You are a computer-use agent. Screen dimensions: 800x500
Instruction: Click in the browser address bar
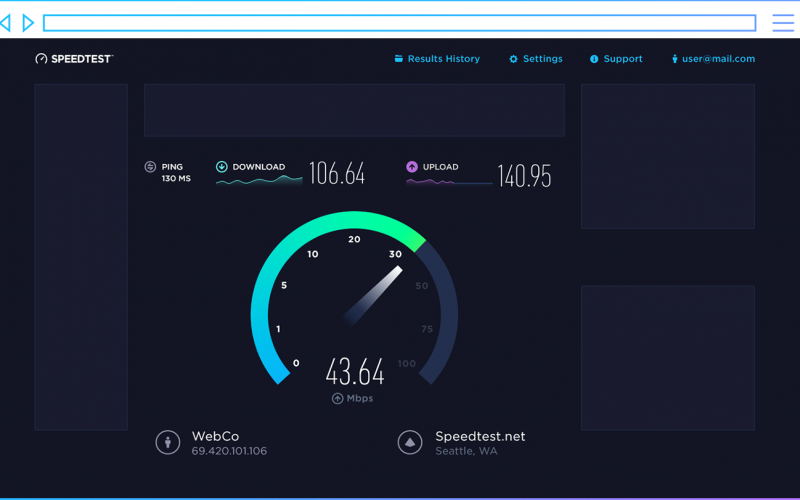[x=398, y=22]
